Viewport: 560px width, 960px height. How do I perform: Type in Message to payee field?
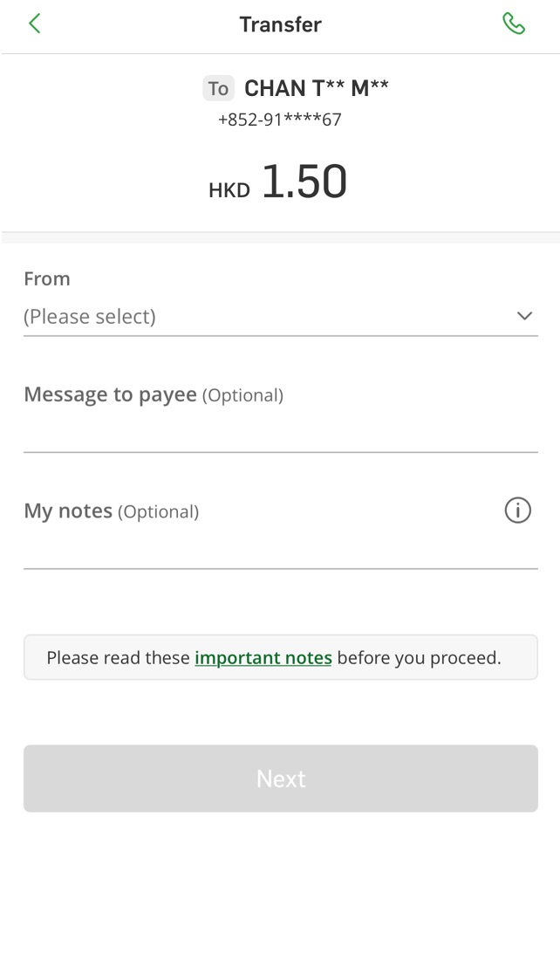pos(280,433)
